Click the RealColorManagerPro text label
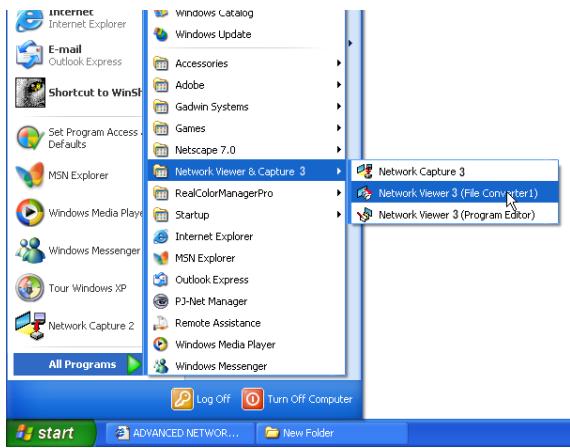 tap(224, 193)
